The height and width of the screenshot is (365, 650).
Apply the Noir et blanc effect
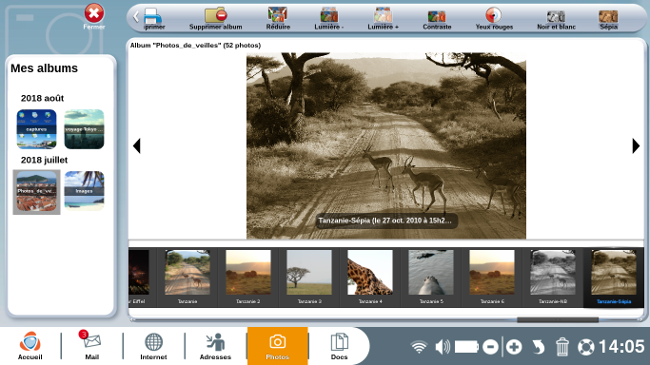click(x=556, y=19)
